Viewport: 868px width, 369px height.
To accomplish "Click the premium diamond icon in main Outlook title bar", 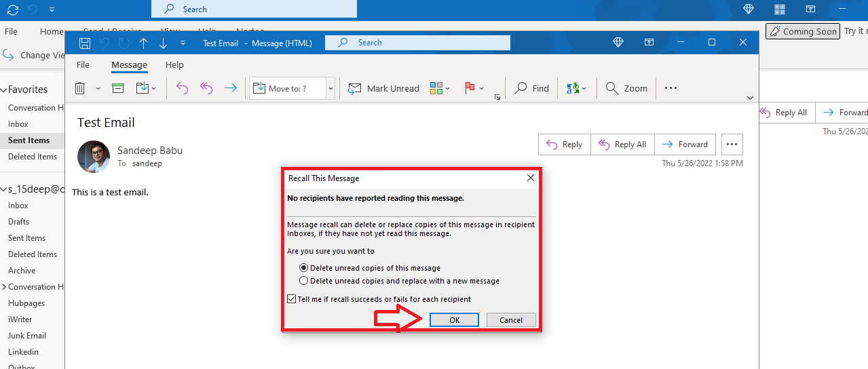I will point(749,9).
